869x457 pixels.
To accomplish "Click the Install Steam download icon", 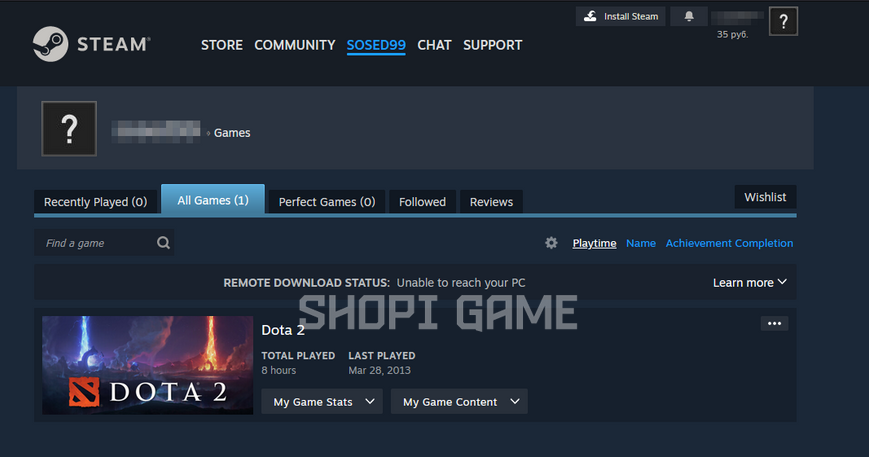I will pyautogui.click(x=591, y=16).
